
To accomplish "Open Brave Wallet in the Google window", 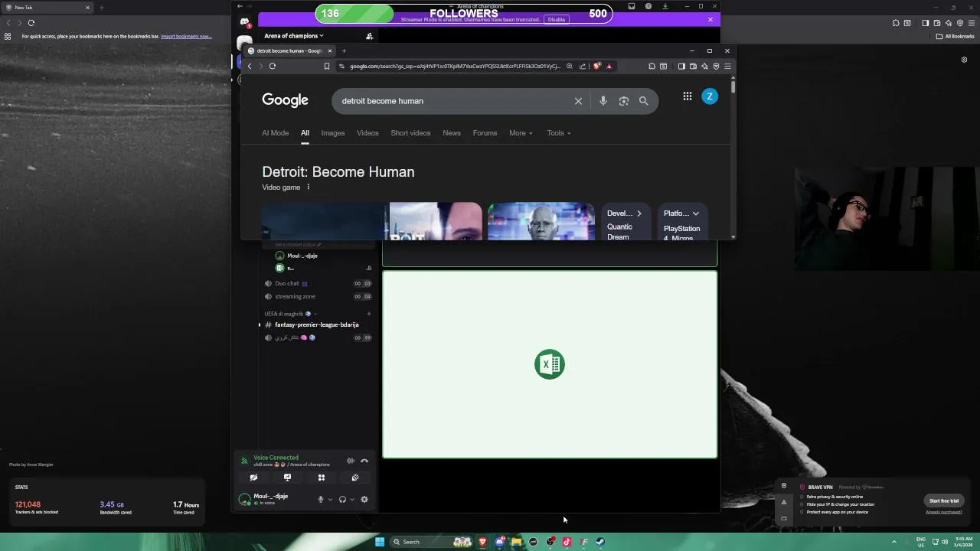I will tap(693, 66).
